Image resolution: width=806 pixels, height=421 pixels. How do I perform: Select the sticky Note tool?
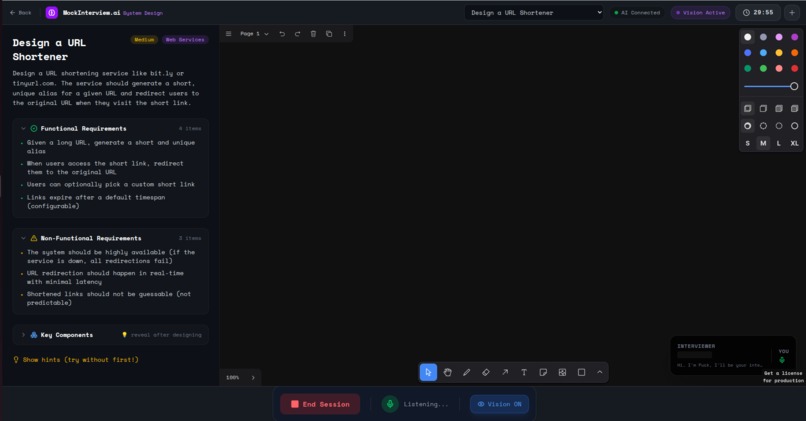(x=543, y=372)
